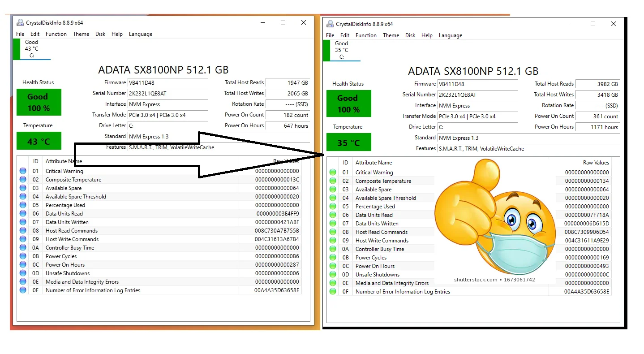Select the C: disk tab showing Good 43 °C

31,49
